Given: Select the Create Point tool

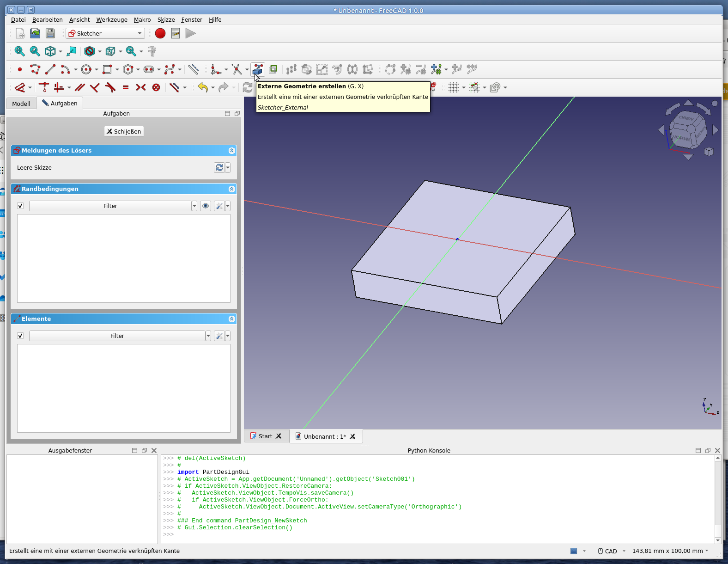Looking at the screenshot, I should tap(19, 69).
